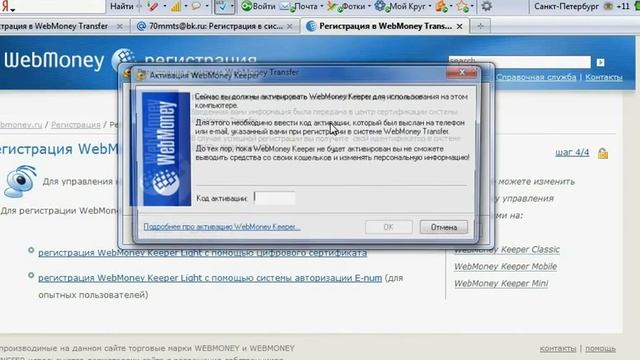Viewport: 640px width, 360px height.
Task: Switch to first WebMoney Transfer tab
Action: tap(55, 26)
